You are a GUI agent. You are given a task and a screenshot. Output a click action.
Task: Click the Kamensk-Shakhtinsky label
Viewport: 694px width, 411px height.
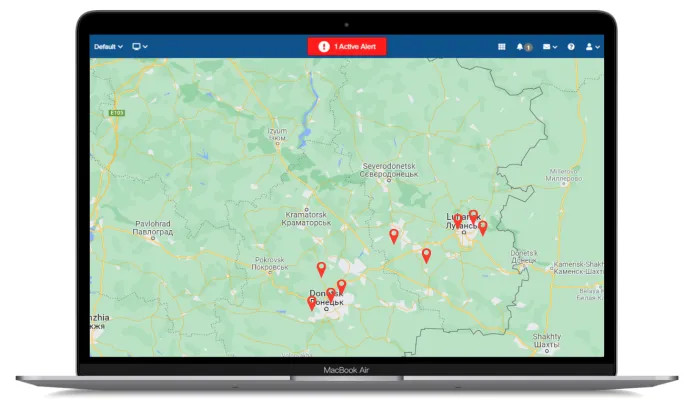pyautogui.click(x=578, y=268)
